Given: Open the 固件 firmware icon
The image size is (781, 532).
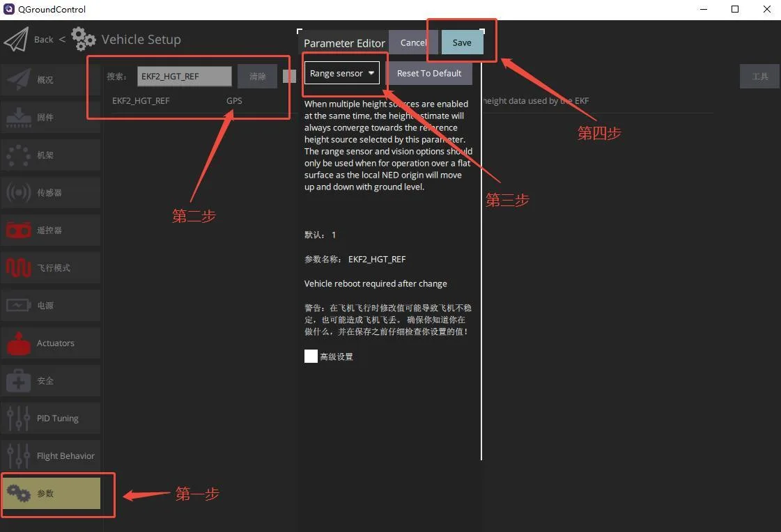Looking at the screenshot, I should coord(18,118).
